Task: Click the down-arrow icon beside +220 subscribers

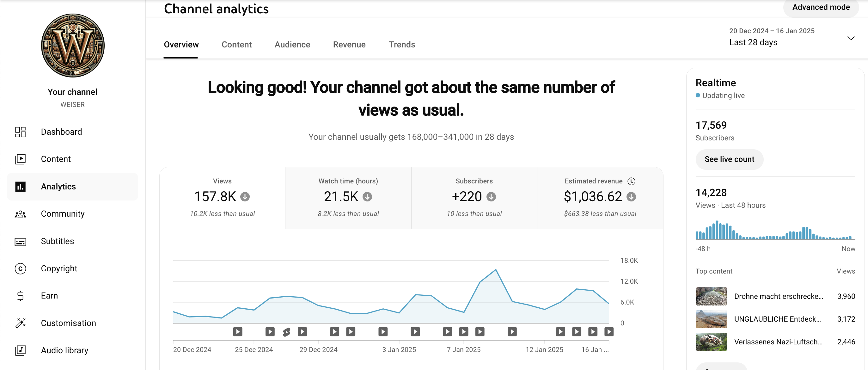Action: (x=491, y=196)
